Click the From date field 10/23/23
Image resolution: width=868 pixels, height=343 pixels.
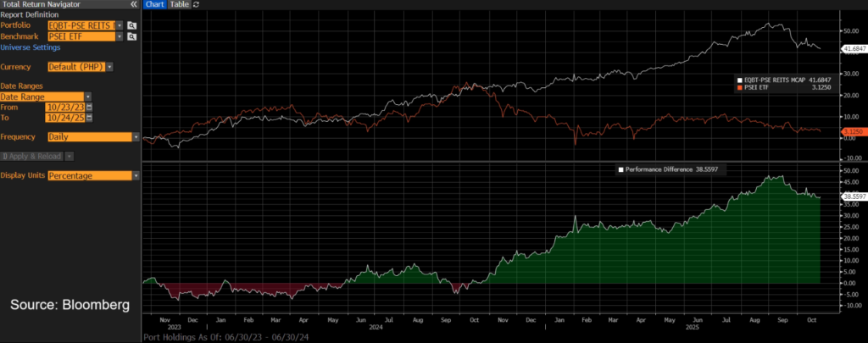tap(64, 108)
